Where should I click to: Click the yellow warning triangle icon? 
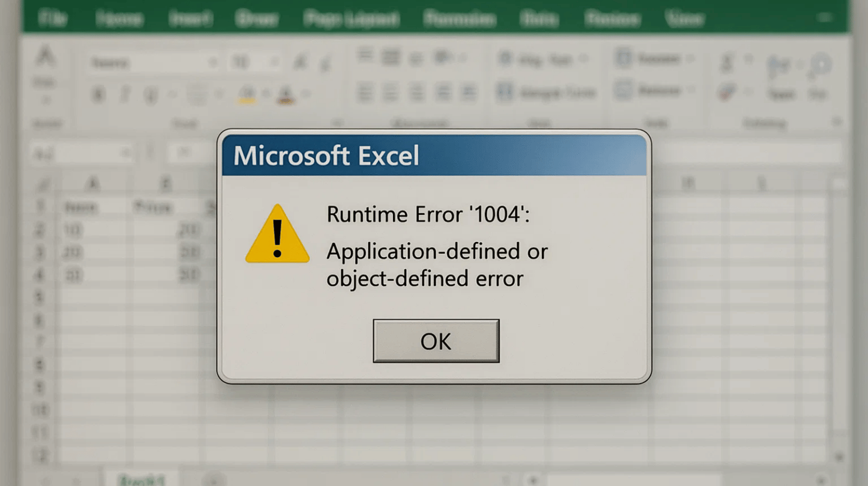click(277, 234)
